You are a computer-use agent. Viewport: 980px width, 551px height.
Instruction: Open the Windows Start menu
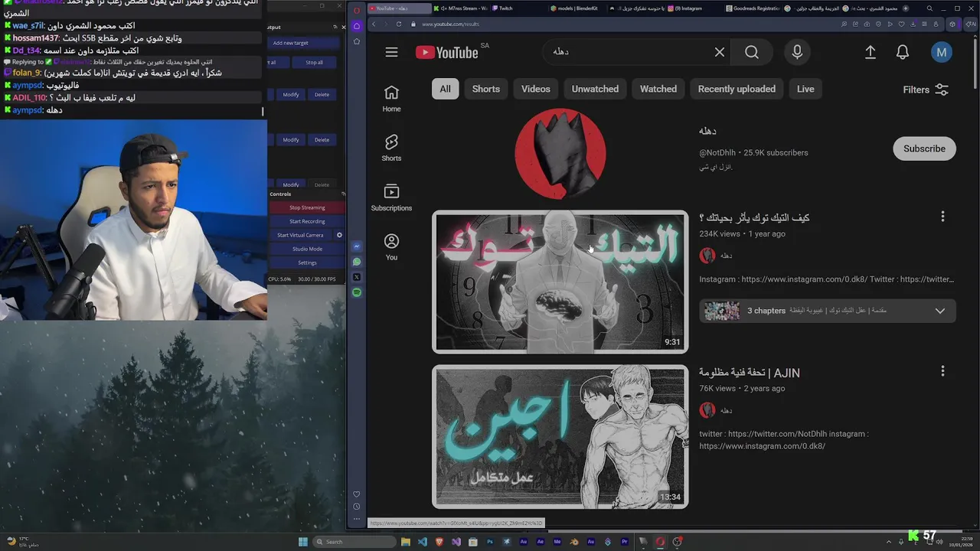(x=303, y=542)
